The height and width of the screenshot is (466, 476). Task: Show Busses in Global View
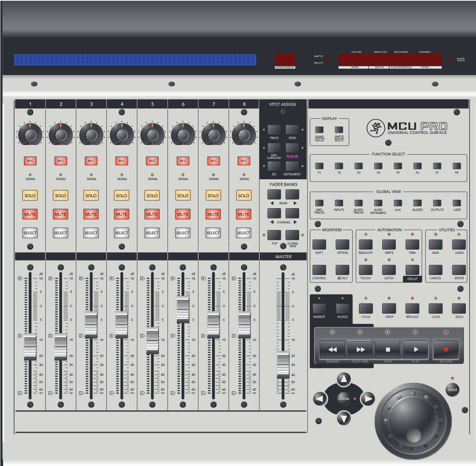(x=417, y=203)
